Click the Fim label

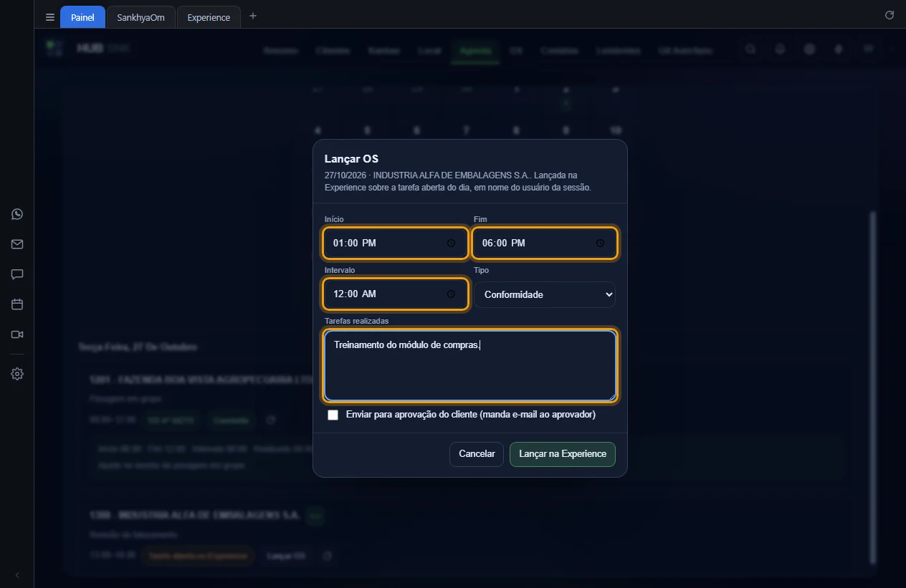click(480, 219)
